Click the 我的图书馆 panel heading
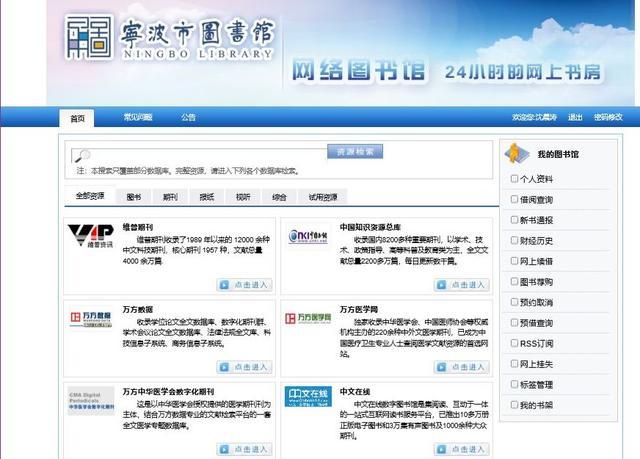The width and height of the screenshot is (640, 459). click(x=558, y=154)
